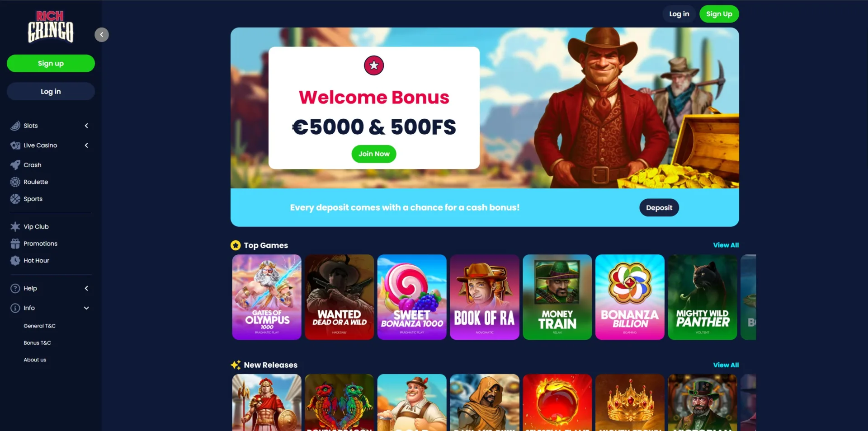Click the Slots watermelon icon in sidebar
The image size is (868, 431).
pyautogui.click(x=15, y=126)
